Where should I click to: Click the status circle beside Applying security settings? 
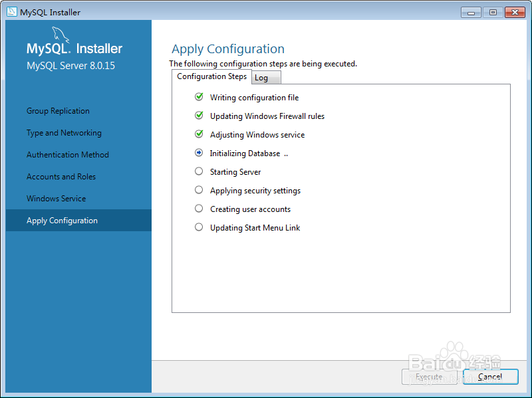coord(199,190)
